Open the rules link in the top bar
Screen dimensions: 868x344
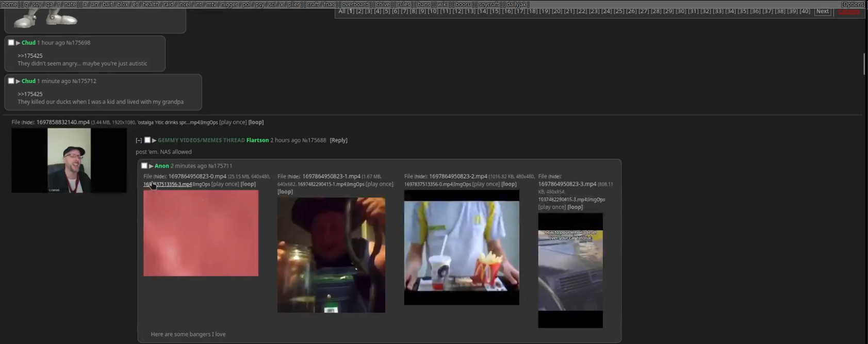[x=404, y=4]
